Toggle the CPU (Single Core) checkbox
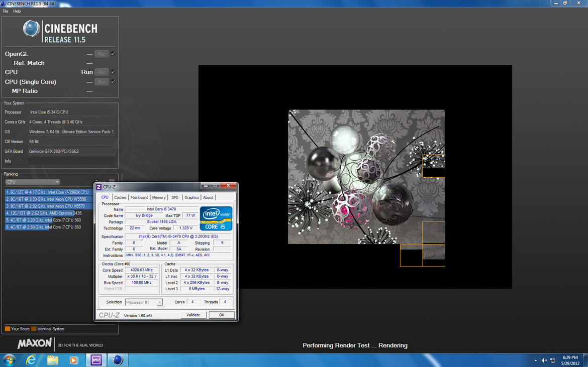This screenshot has width=588, height=367. pos(113,81)
